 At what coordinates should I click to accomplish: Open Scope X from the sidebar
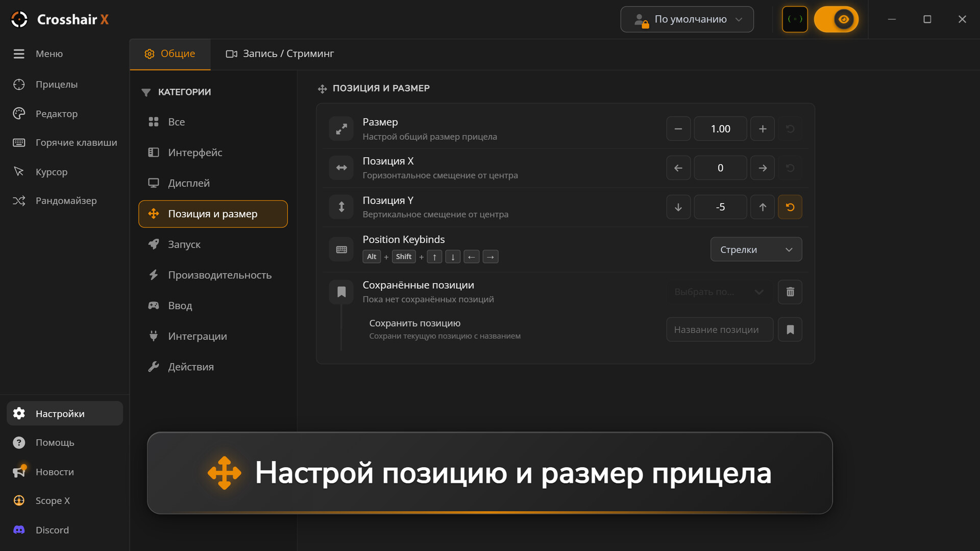click(x=64, y=500)
